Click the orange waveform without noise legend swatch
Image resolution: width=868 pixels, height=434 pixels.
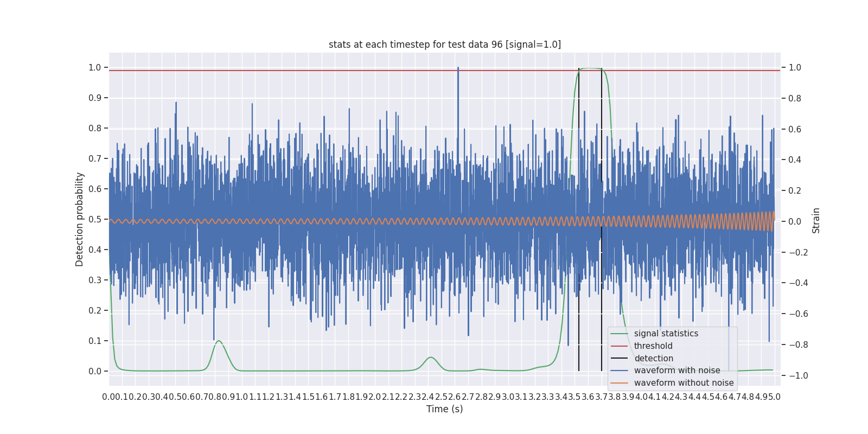[619, 383]
